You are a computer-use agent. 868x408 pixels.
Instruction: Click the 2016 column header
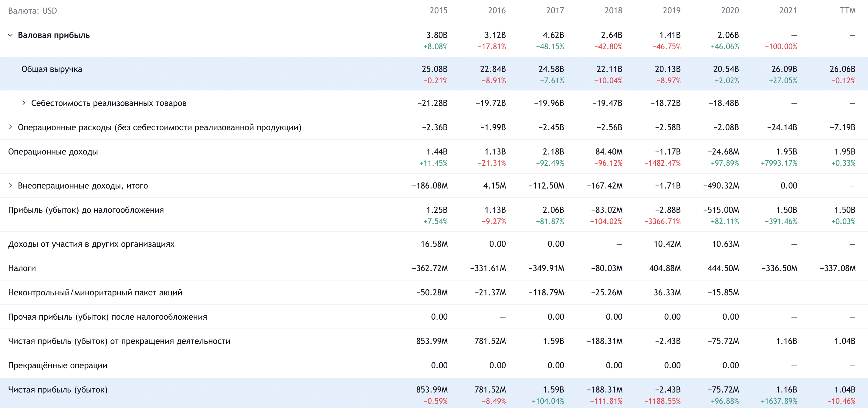[497, 11]
